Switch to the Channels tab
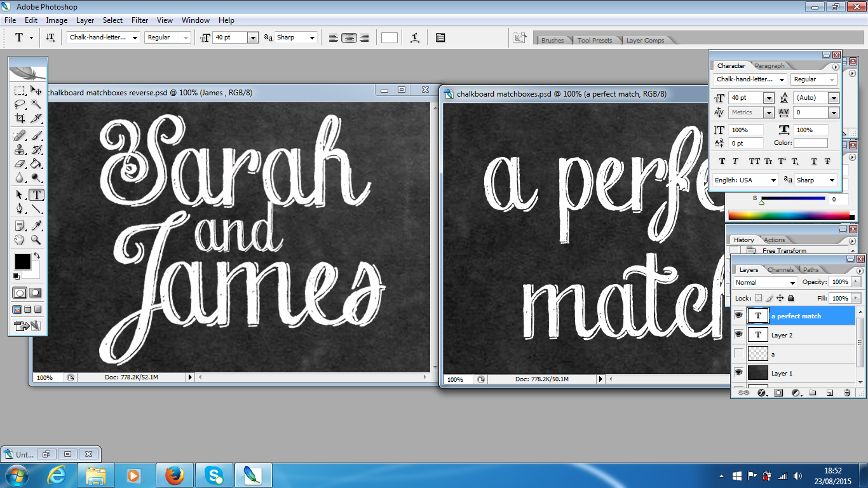 pyautogui.click(x=780, y=270)
